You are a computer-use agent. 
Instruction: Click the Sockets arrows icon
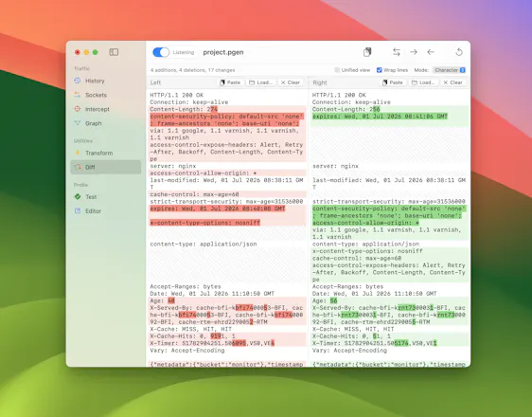click(78, 95)
